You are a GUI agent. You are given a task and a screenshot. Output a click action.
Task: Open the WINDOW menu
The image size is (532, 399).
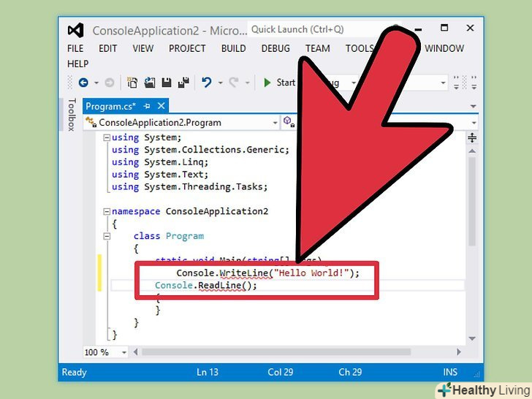pyautogui.click(x=444, y=48)
